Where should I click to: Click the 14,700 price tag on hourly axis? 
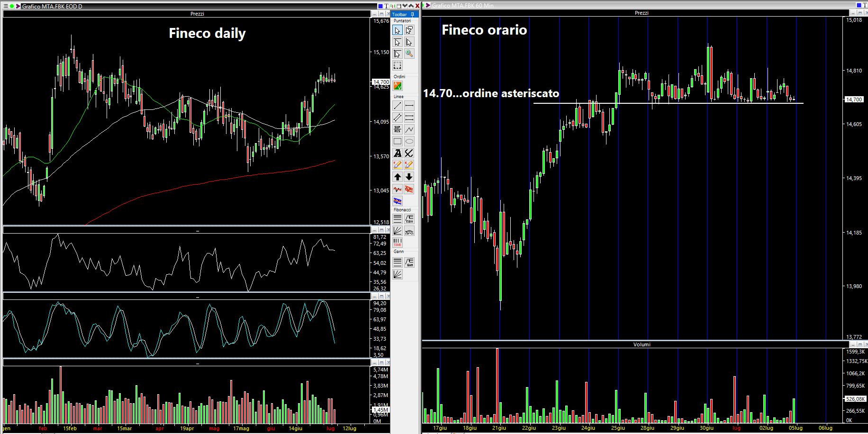pos(854,99)
